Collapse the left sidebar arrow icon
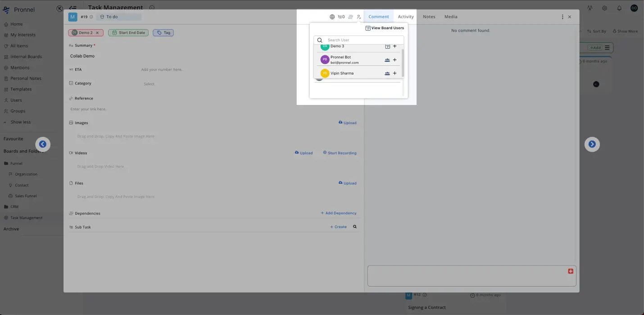Screen dimensions: 644x315 coord(73,8)
